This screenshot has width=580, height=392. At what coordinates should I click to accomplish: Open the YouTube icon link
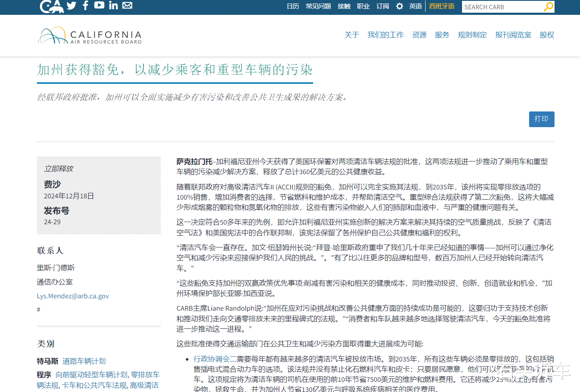[x=99, y=5]
